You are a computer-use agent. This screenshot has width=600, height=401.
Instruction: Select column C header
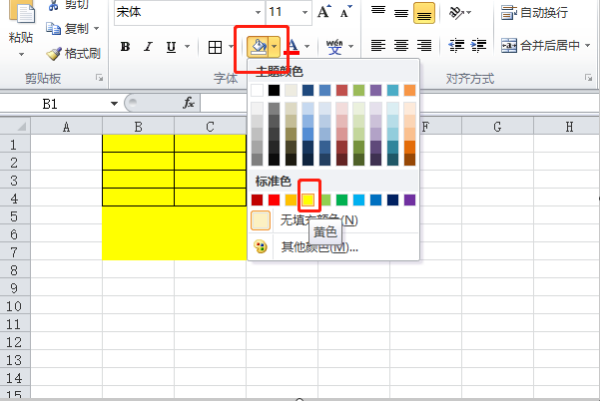click(x=210, y=126)
